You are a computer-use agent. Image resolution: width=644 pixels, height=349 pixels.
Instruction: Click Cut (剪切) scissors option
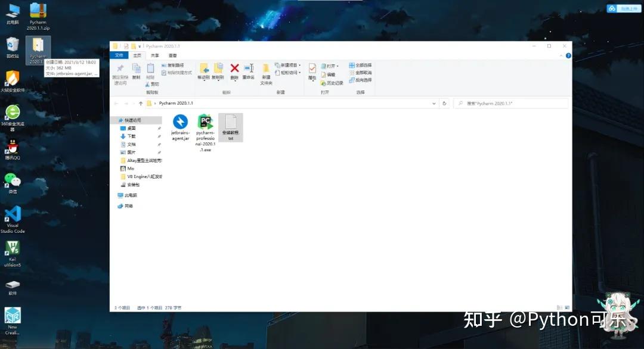(152, 84)
